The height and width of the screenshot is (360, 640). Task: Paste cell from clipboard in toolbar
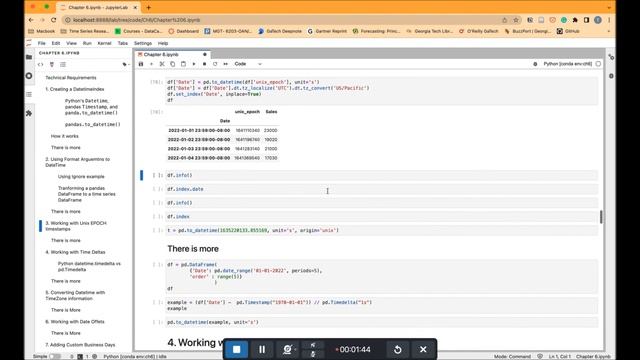click(x=183, y=64)
